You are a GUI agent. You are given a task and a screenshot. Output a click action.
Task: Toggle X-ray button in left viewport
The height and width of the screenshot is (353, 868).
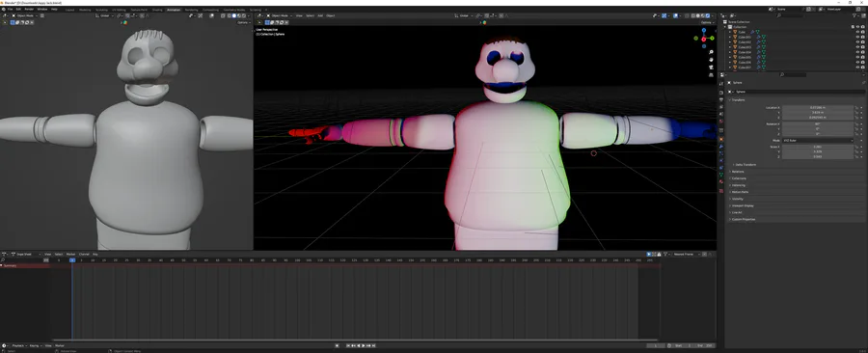[x=223, y=15]
